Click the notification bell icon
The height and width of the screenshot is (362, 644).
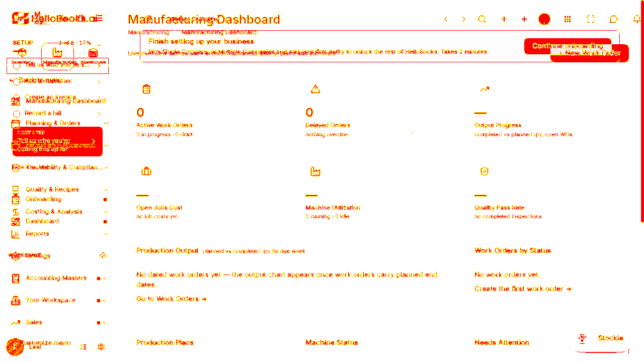(x=636, y=19)
